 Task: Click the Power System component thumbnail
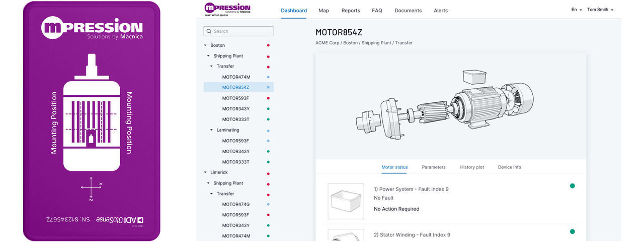pyautogui.click(x=346, y=201)
